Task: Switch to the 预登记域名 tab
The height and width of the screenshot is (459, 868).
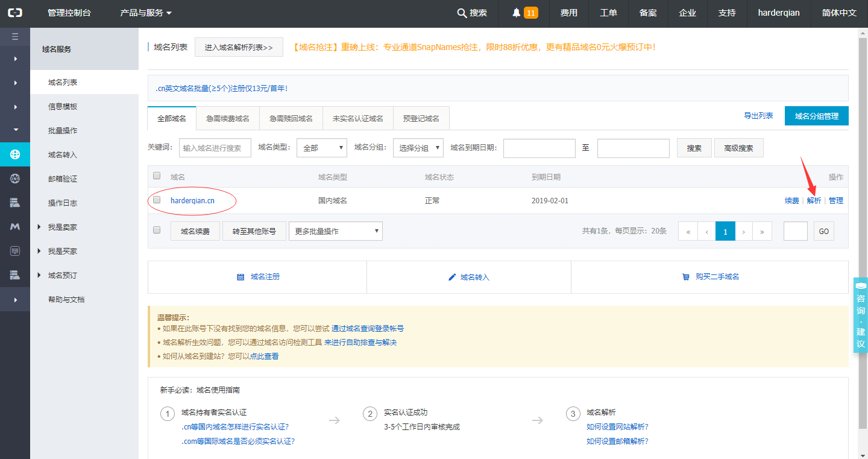Action: pyautogui.click(x=421, y=118)
